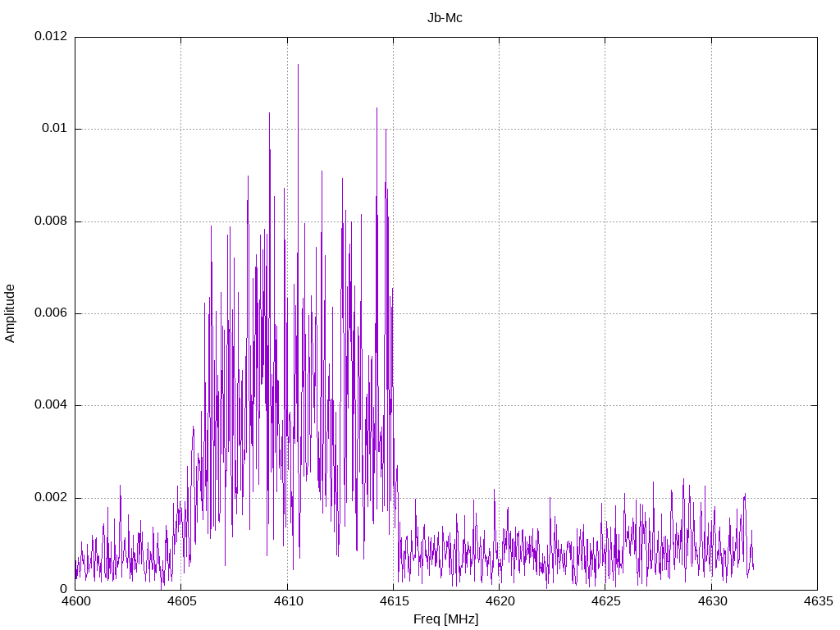Click the plot title Jb-Mc
Screen dimensions: 840x630
pyautogui.click(x=445, y=18)
